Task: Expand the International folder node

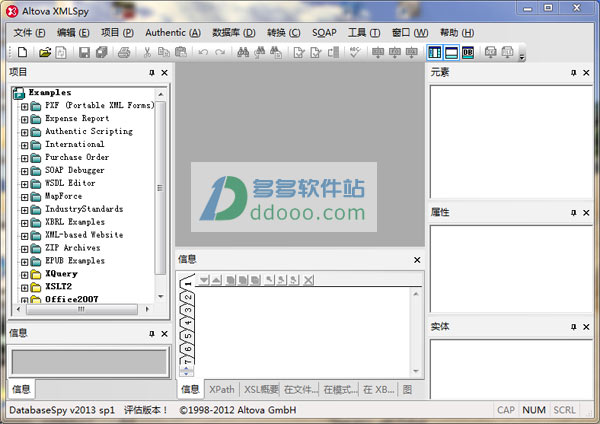Action: pos(24,145)
